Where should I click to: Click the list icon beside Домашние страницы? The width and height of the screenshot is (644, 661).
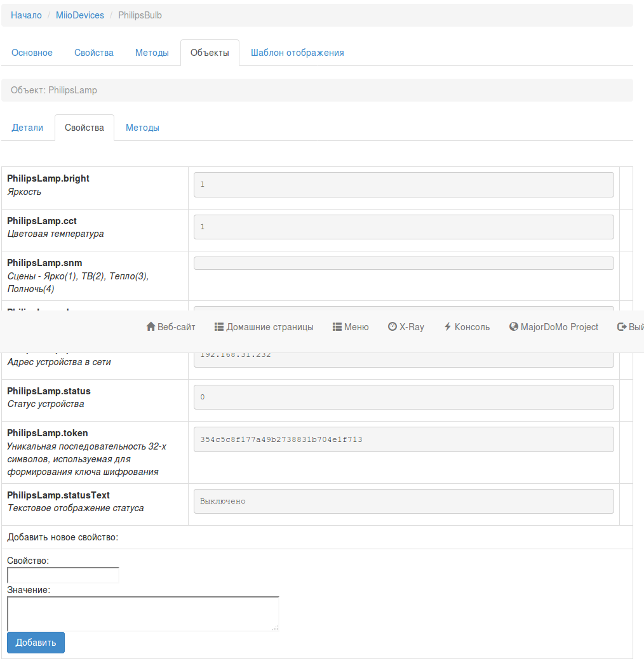pyautogui.click(x=219, y=327)
